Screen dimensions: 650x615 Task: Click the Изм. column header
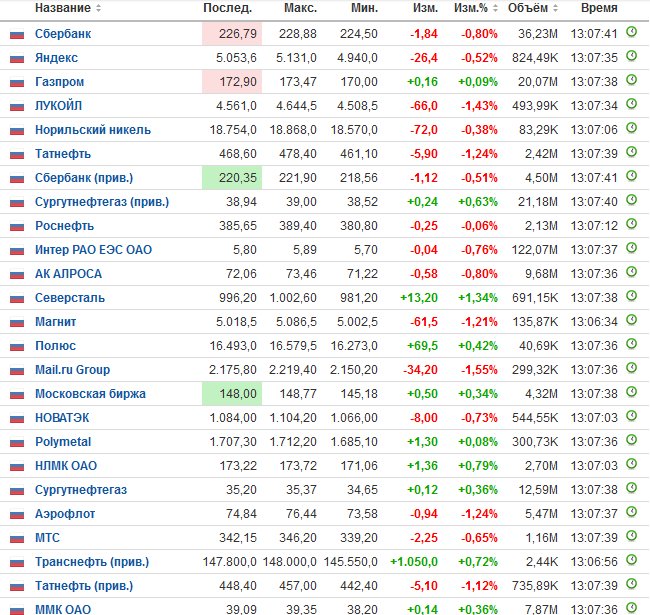coord(426,8)
